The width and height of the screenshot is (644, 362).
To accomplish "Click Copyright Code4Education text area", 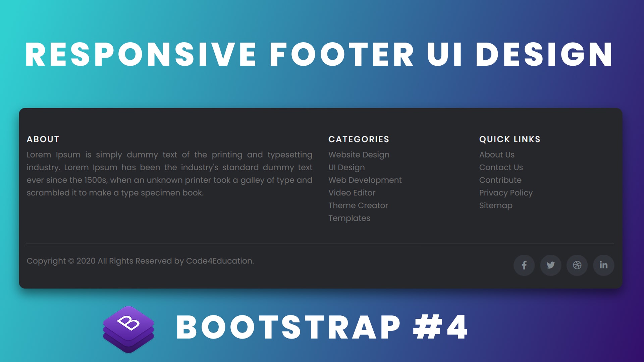I will click(141, 260).
